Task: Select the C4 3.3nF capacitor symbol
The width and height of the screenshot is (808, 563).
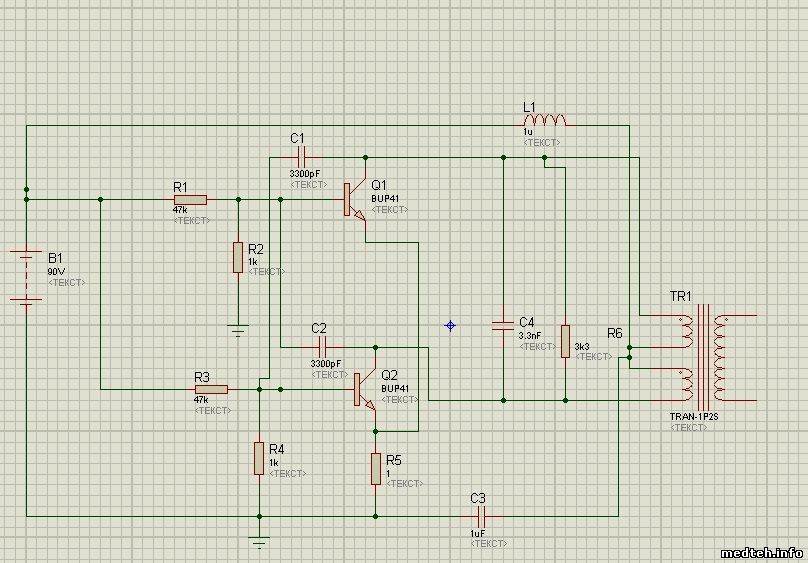Action: pos(503,324)
